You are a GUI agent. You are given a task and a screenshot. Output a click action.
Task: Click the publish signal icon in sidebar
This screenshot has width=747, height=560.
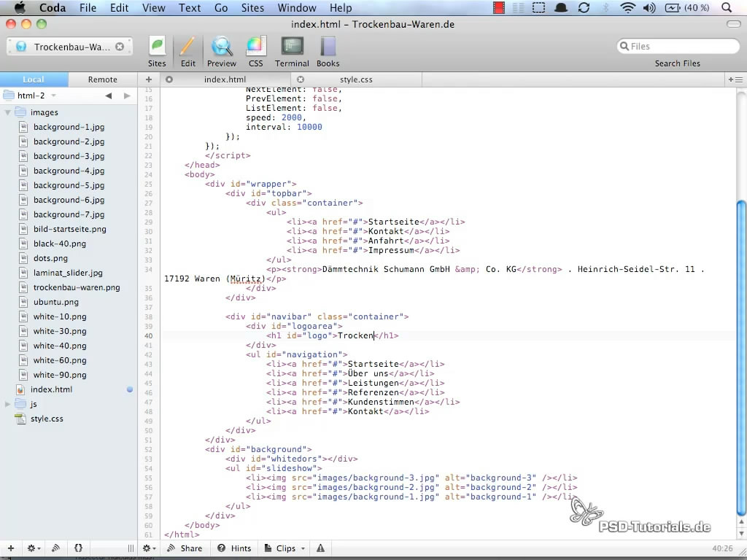[55, 548]
